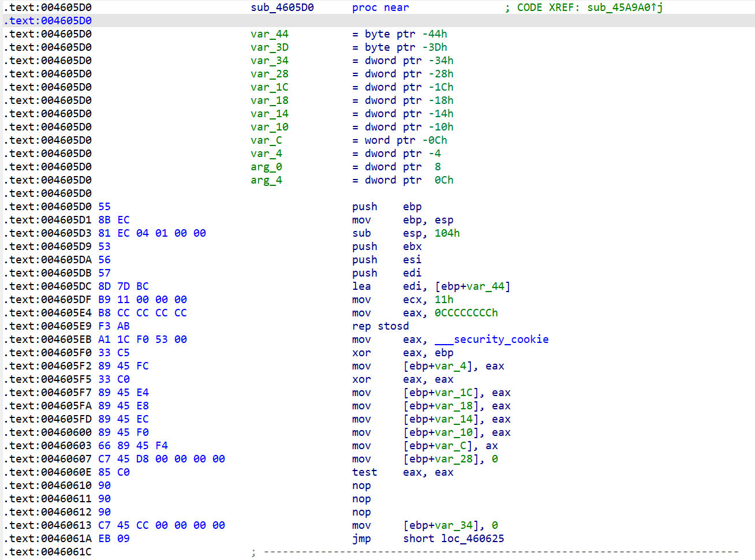Viewport: 755px width, 560px height.
Task: Click address .text:004605EB
Action: tap(47, 339)
